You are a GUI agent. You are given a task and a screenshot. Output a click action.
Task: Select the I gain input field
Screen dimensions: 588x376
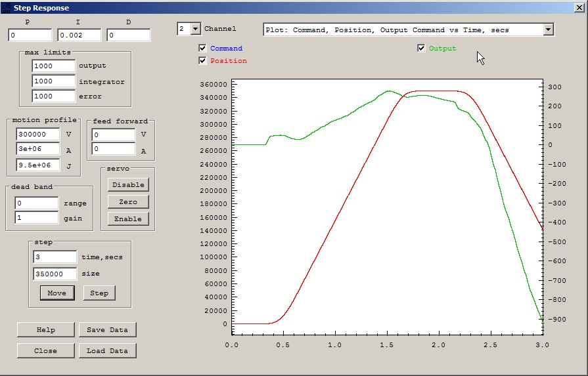tap(79, 35)
